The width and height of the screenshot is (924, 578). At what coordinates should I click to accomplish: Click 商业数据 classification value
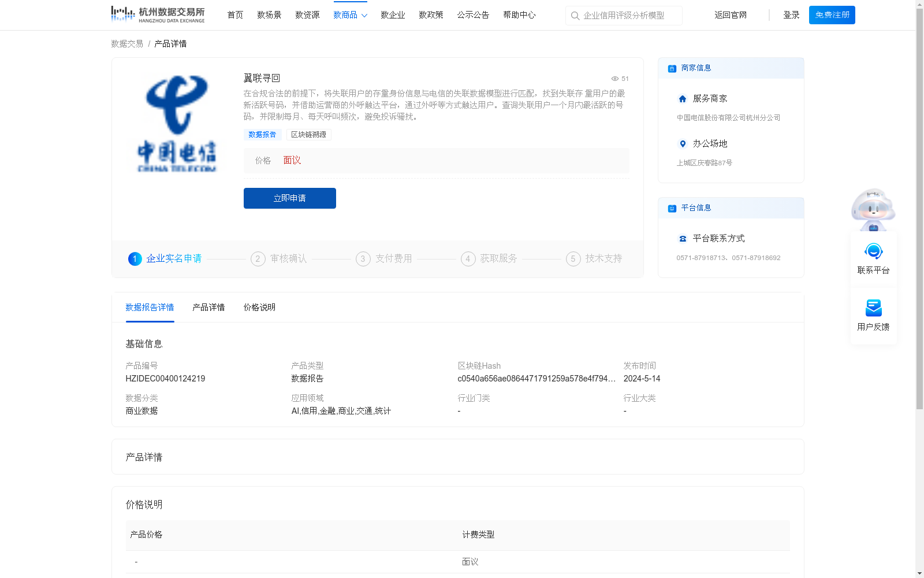pyautogui.click(x=141, y=411)
